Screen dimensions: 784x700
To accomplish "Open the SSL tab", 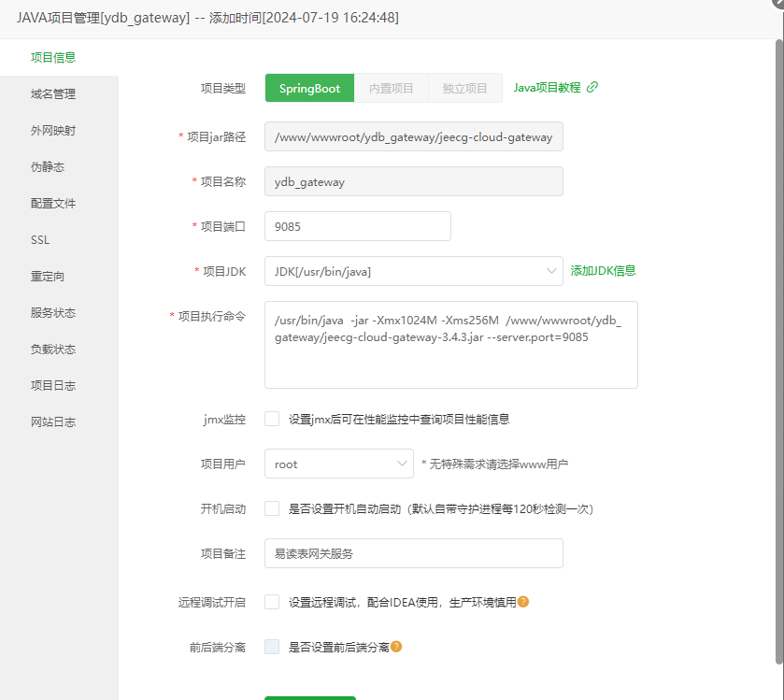I will 40,240.
